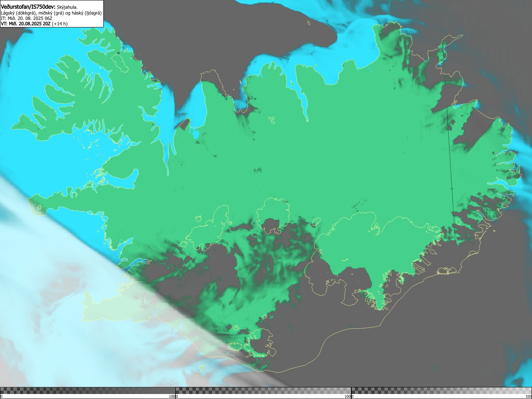Click the middle grey cloud scale bar
532x399 pixels.
coord(263,391)
